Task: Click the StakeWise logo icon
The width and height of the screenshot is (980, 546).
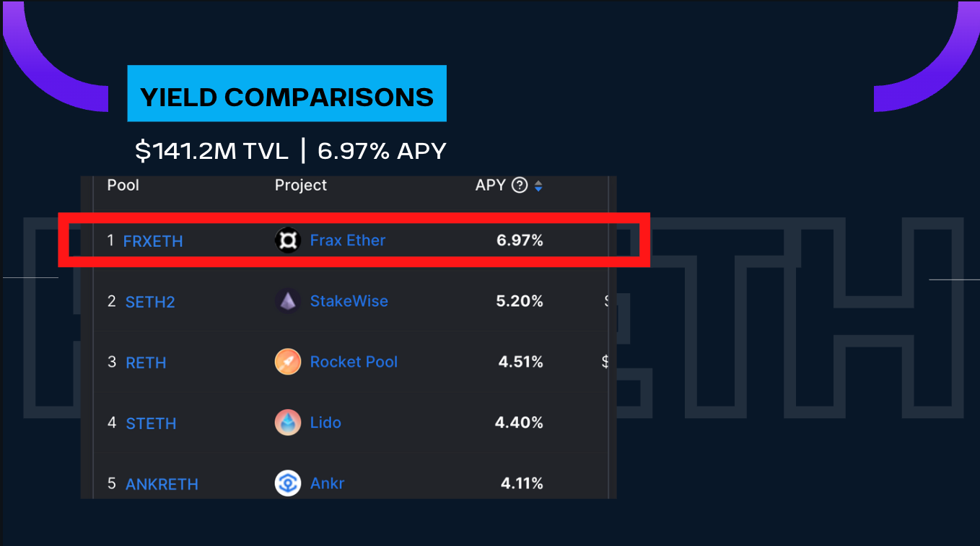Action: click(287, 301)
